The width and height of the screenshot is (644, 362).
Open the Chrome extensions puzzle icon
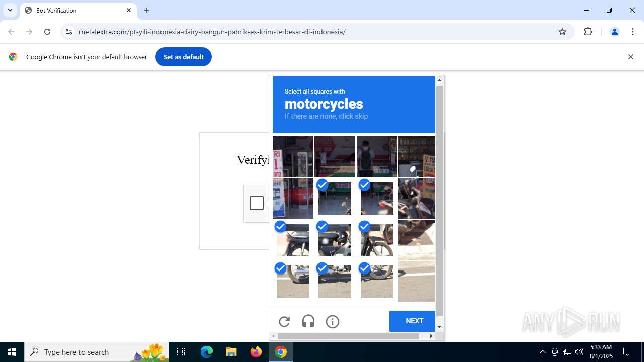[x=588, y=32]
